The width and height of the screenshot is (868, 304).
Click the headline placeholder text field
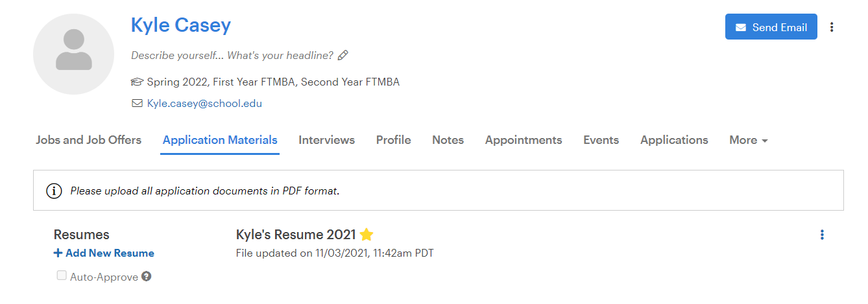click(x=232, y=56)
